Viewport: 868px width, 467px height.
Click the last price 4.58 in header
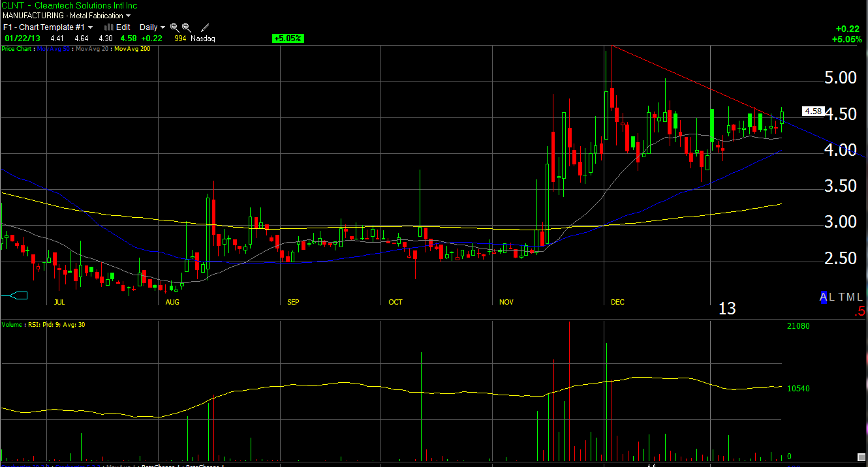tap(128, 38)
